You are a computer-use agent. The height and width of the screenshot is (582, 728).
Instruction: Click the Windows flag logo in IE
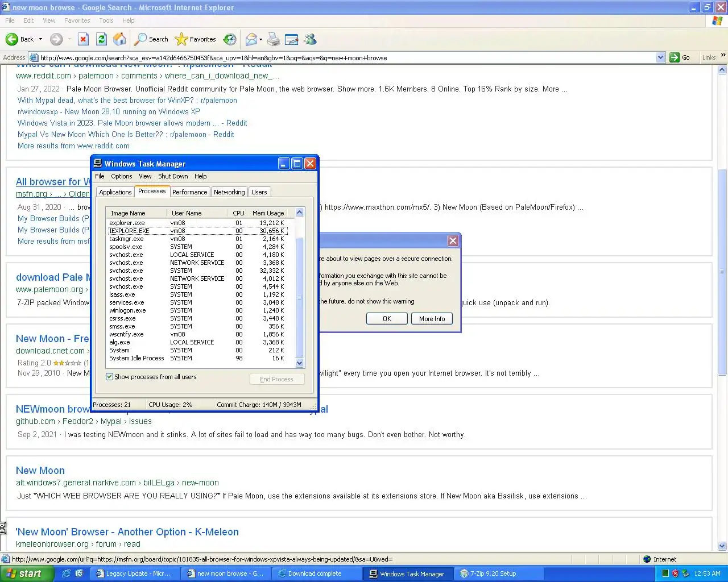[x=718, y=20]
